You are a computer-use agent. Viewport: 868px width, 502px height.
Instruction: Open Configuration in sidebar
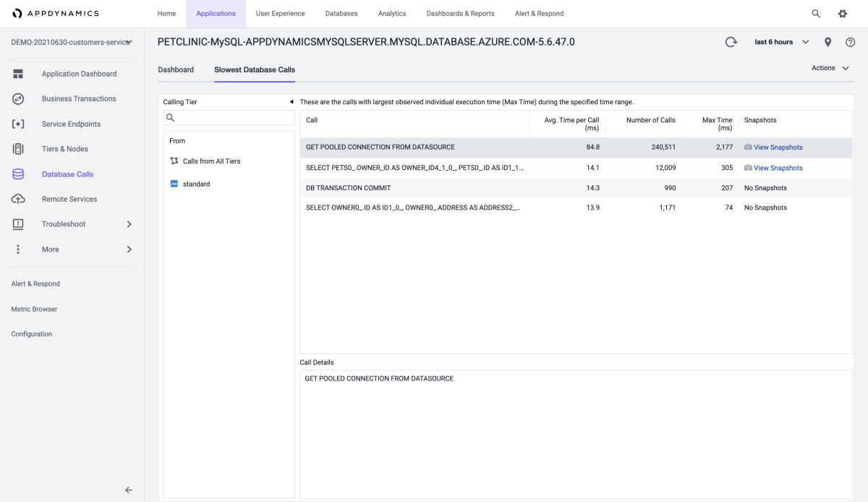point(32,334)
